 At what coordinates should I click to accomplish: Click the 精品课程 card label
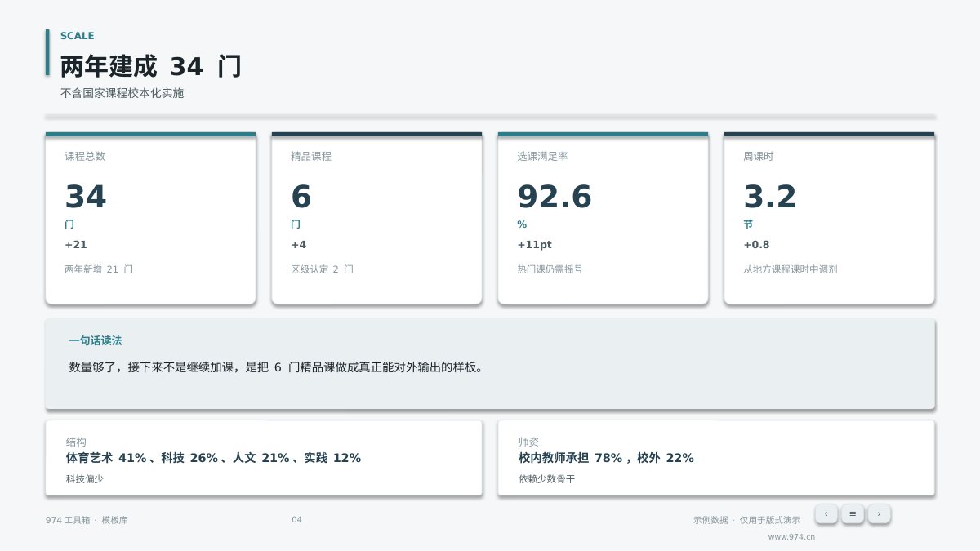pos(311,156)
